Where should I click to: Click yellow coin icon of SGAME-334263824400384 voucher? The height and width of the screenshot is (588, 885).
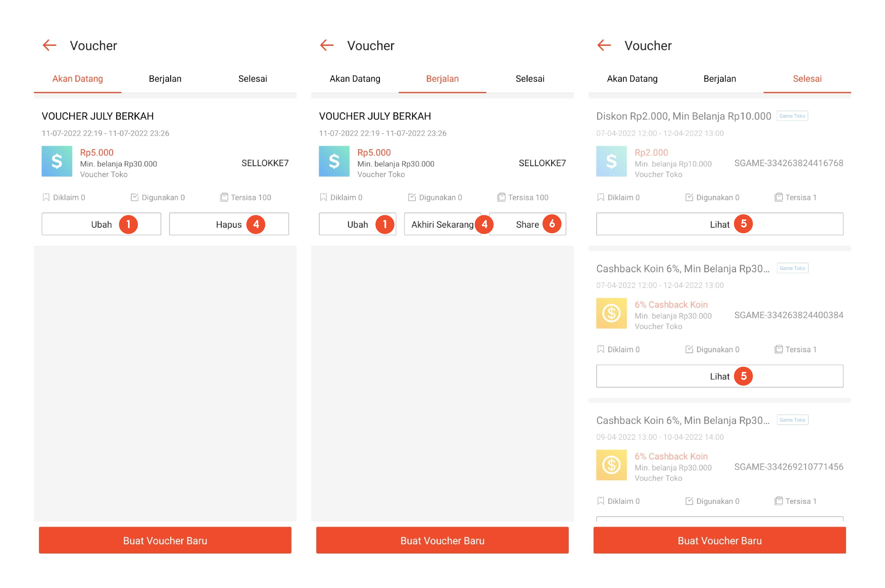[611, 313]
